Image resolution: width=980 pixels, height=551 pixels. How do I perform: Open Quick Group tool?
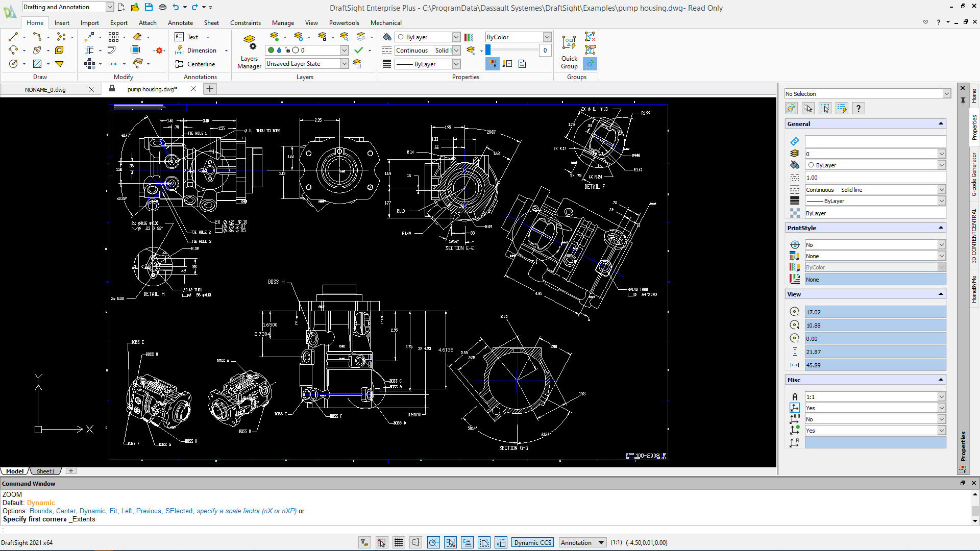click(x=569, y=52)
